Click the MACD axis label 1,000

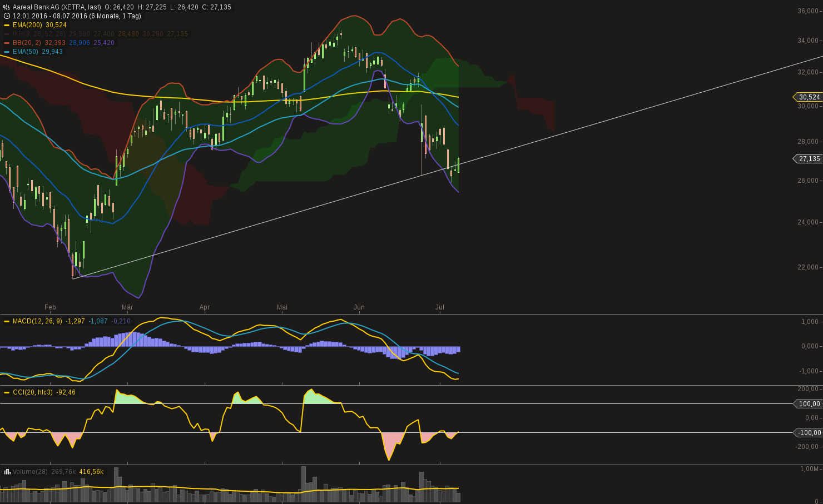[810, 322]
